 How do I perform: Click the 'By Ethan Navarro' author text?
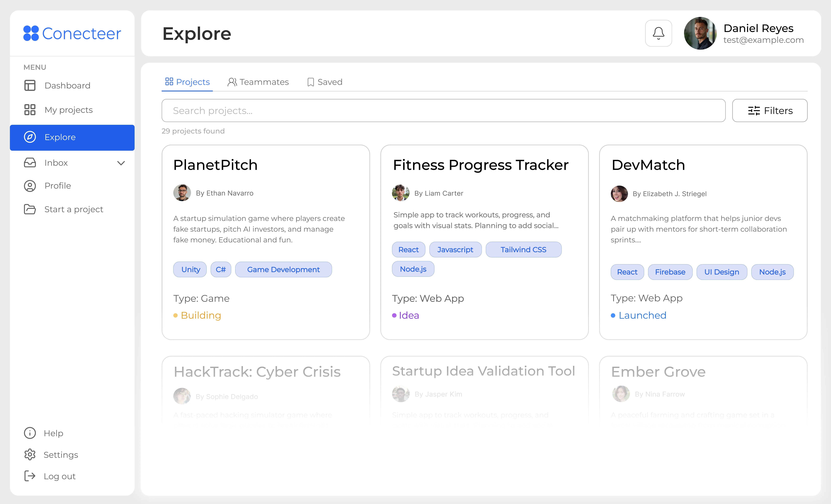pos(225,193)
